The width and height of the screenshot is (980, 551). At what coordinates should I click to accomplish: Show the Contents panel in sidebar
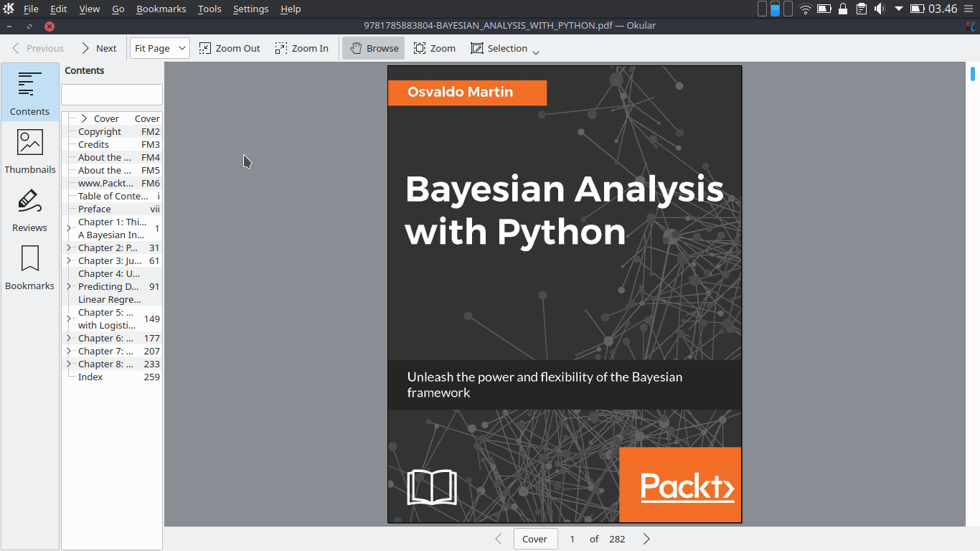30,92
